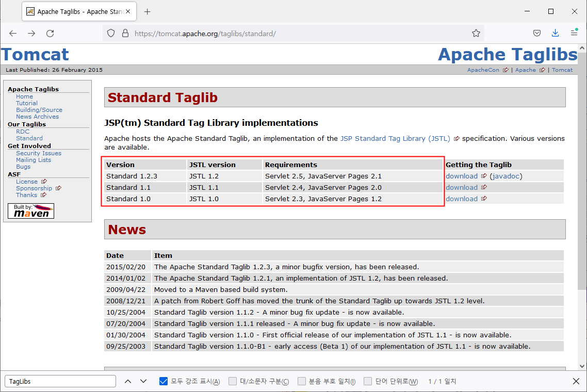Download Standard 1.0 taglib
This screenshot has width=587, height=392.
[x=462, y=199]
